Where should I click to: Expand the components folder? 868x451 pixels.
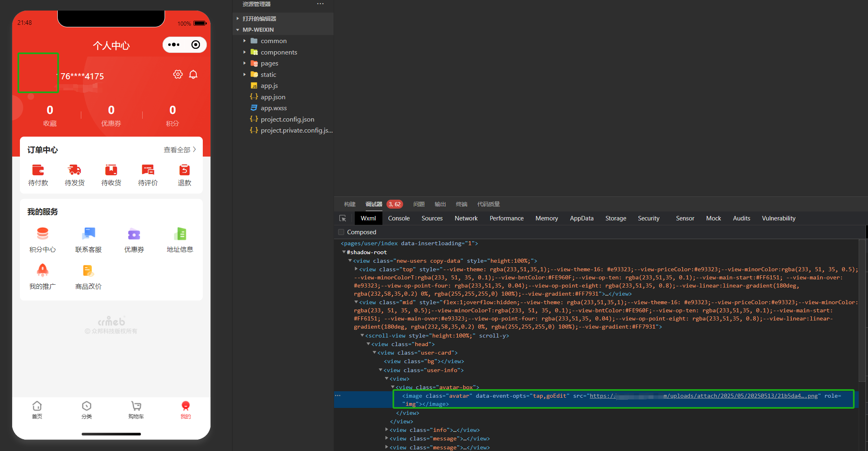pos(245,52)
